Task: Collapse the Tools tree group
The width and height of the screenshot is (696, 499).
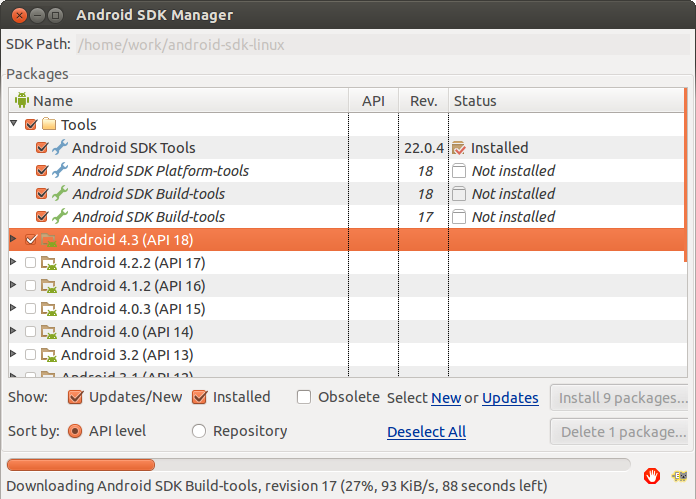Action: pyautogui.click(x=14, y=124)
